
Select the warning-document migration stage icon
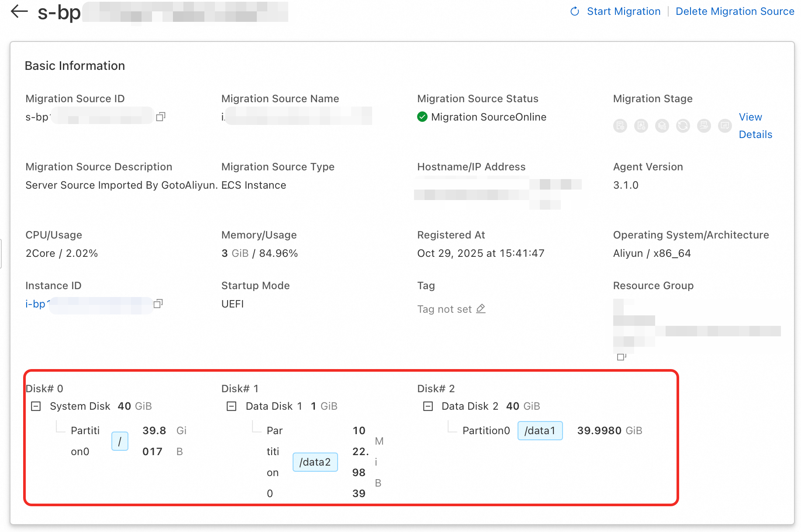(641, 126)
